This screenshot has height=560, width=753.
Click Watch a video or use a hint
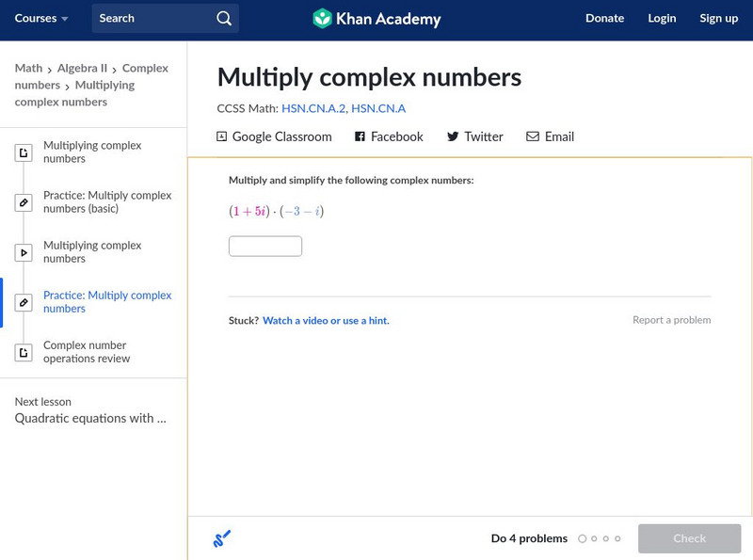pos(326,321)
